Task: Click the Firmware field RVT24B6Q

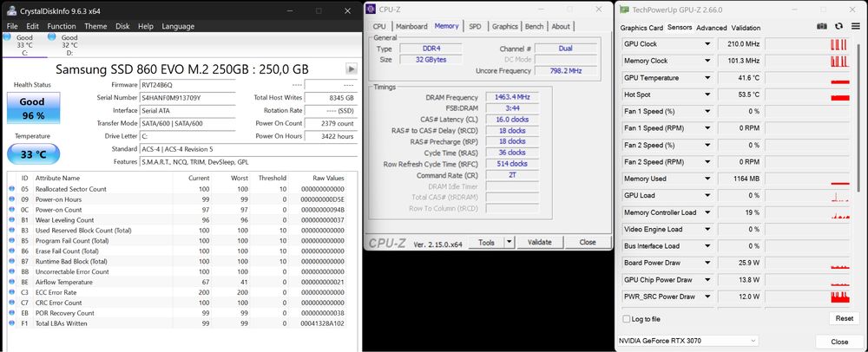Action: pyautogui.click(x=187, y=85)
